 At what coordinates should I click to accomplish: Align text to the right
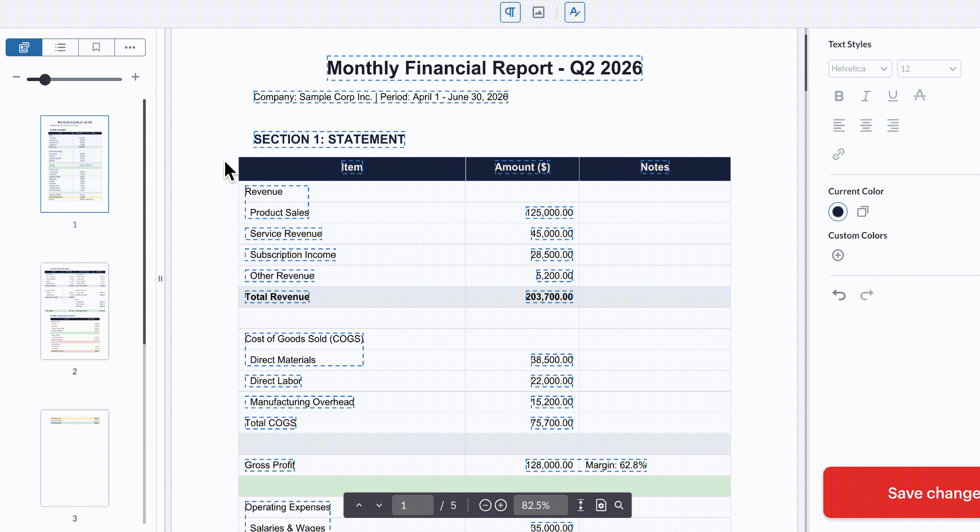(893, 125)
